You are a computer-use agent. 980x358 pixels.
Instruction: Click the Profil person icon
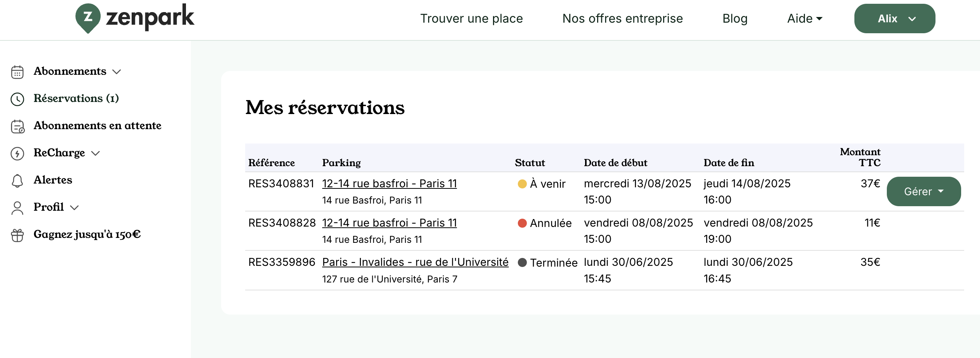[x=17, y=208]
